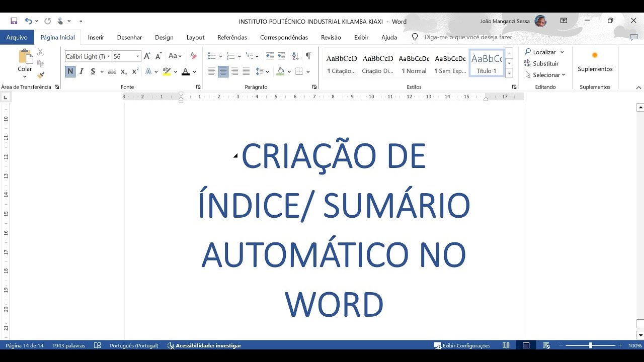Open the font size dropdown showing 56
Image resolution: width=644 pixels, height=362 pixels.
point(138,56)
